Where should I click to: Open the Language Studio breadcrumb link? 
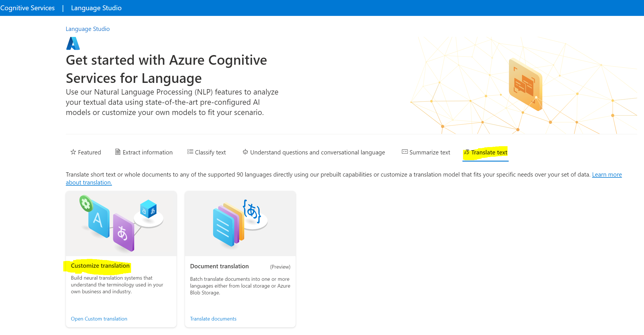(88, 29)
